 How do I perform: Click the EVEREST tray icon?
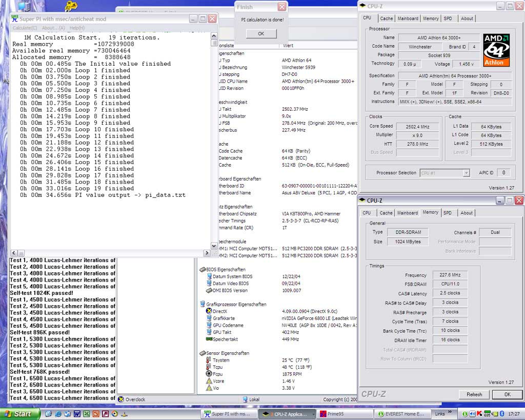pyautogui.click(x=465, y=414)
